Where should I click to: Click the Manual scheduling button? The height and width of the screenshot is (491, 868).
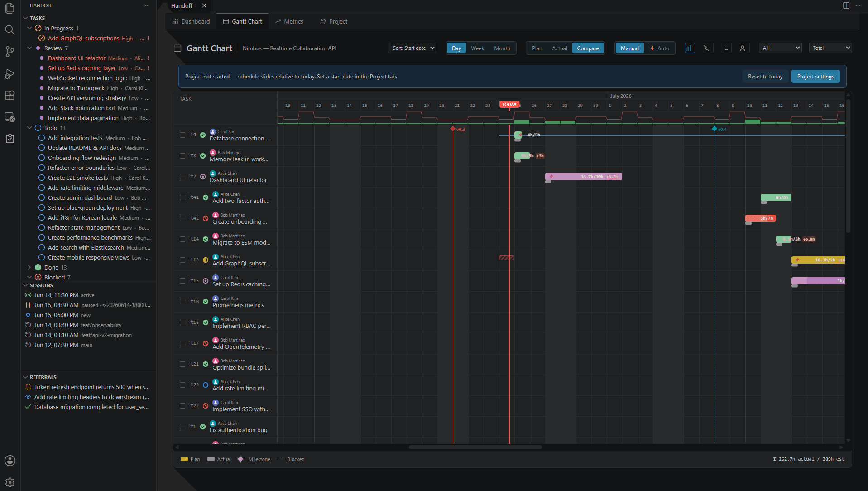[x=629, y=48]
